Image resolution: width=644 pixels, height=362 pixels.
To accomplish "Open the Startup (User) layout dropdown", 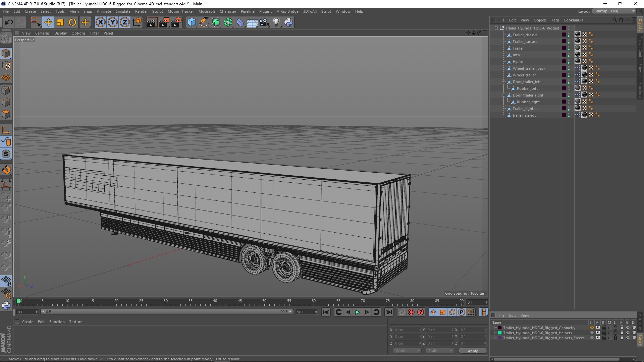I will [614, 11].
